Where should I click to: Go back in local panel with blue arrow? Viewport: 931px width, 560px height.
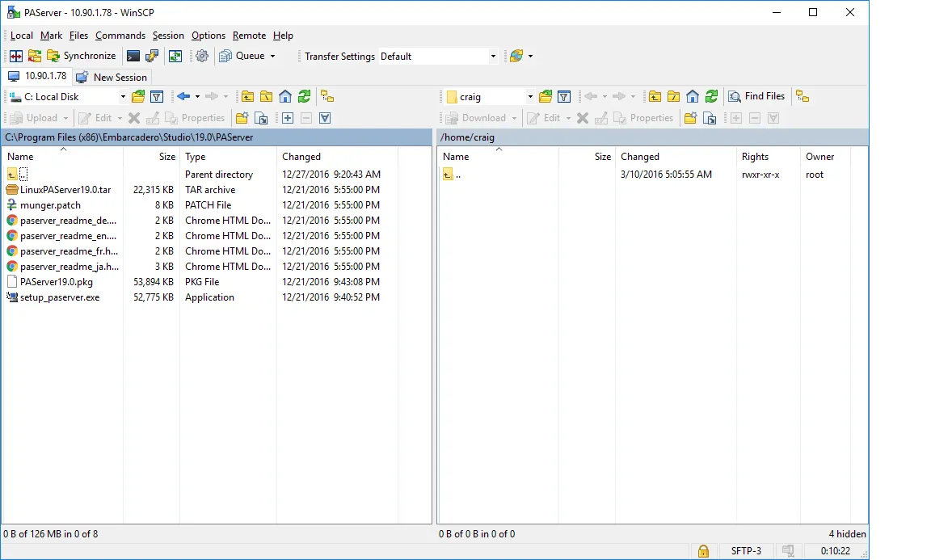point(183,96)
